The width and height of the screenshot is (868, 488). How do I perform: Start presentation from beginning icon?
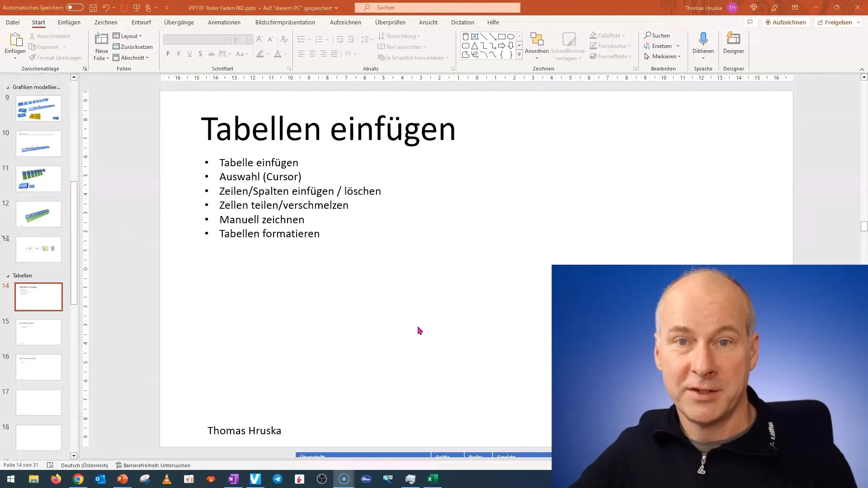pyautogui.click(x=137, y=8)
